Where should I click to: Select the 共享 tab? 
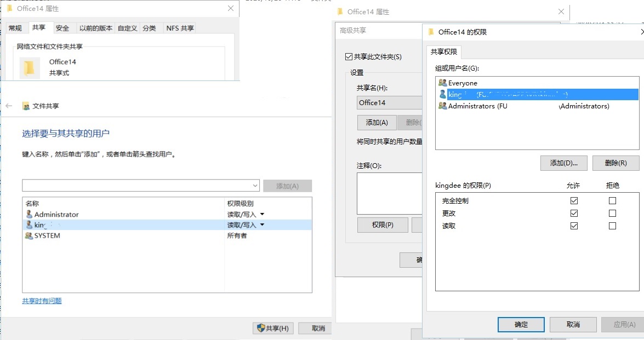38,27
